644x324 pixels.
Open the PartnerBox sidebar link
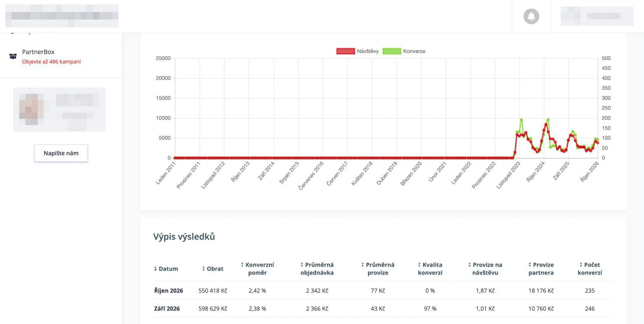[38, 52]
